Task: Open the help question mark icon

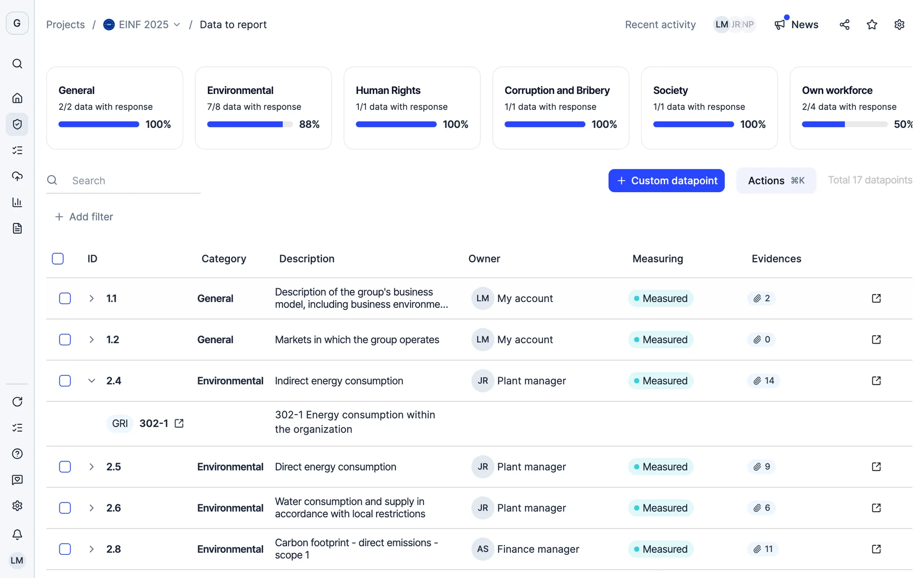Action: pyautogui.click(x=17, y=454)
